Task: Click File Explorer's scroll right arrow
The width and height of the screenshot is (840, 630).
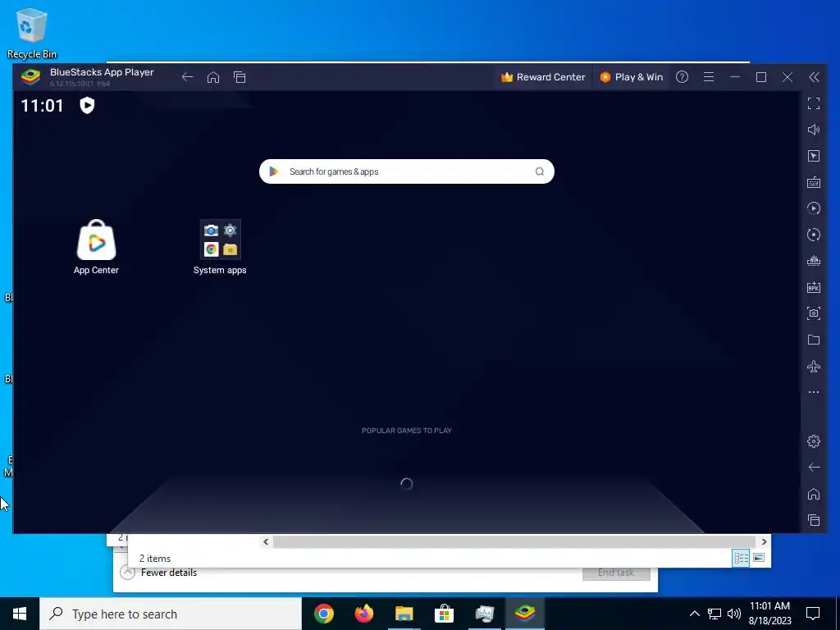Action: (764, 541)
